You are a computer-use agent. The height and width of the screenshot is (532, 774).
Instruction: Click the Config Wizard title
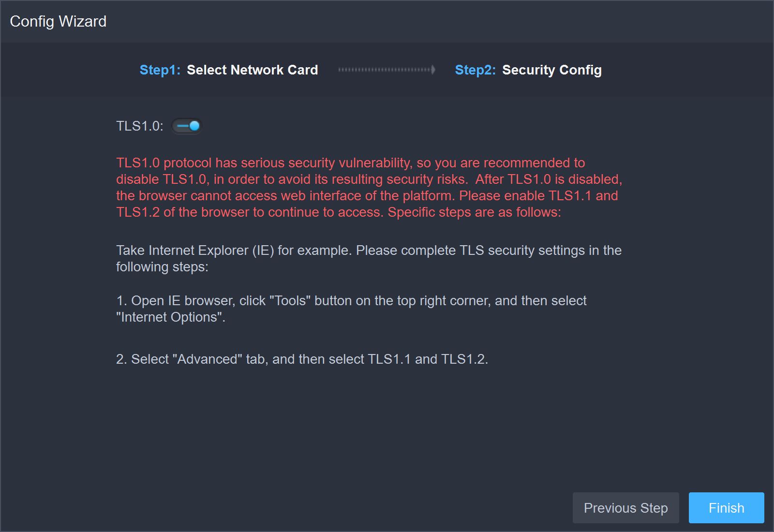(x=58, y=21)
